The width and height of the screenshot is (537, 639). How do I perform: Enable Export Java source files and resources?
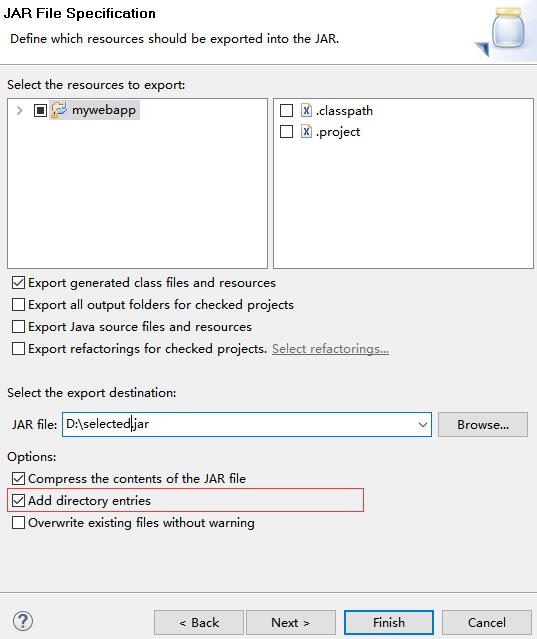pyautogui.click(x=18, y=326)
